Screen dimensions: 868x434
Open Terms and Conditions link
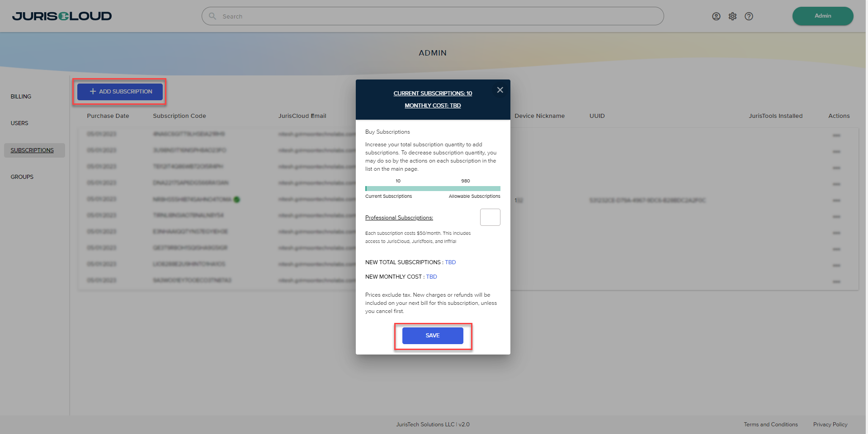[x=771, y=425]
